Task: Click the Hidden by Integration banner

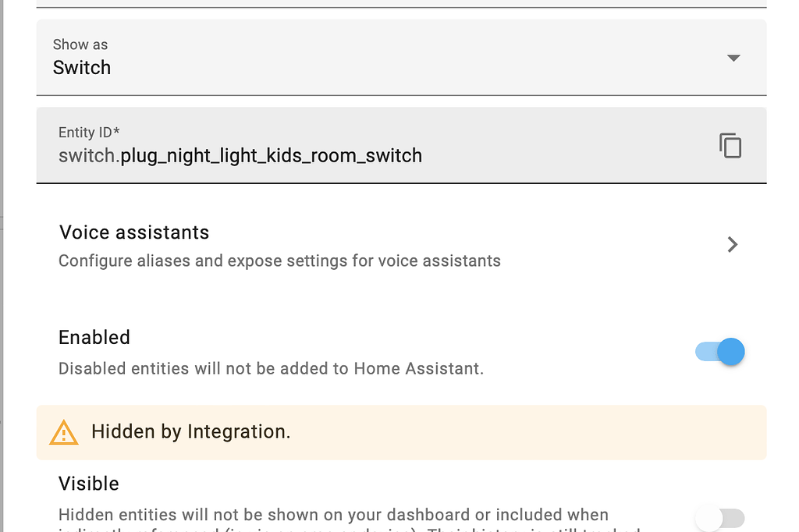Action: click(399, 431)
